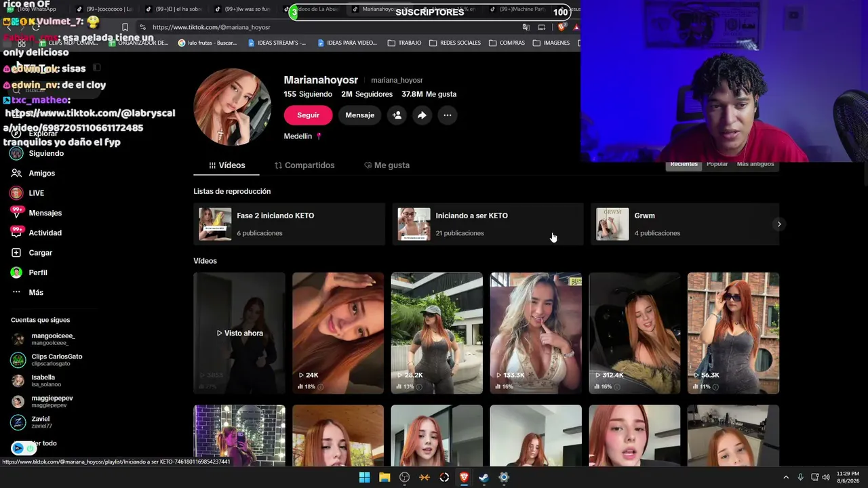Click the Brave Shields icon in address bar

561,27
